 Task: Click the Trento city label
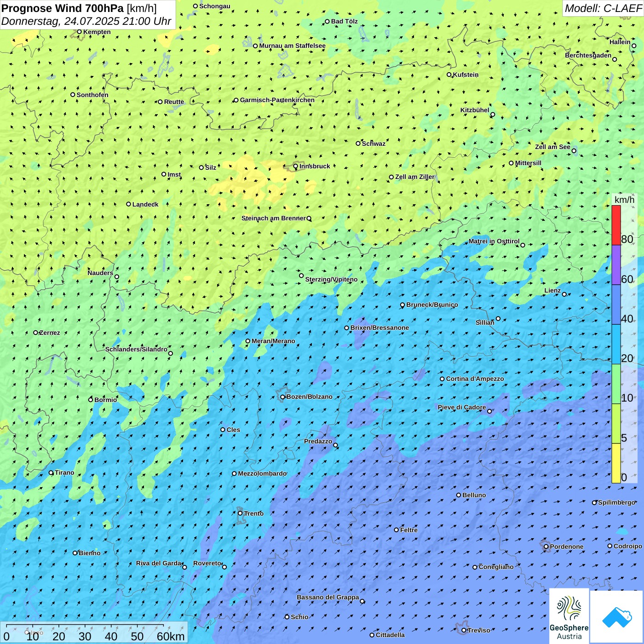254,513
